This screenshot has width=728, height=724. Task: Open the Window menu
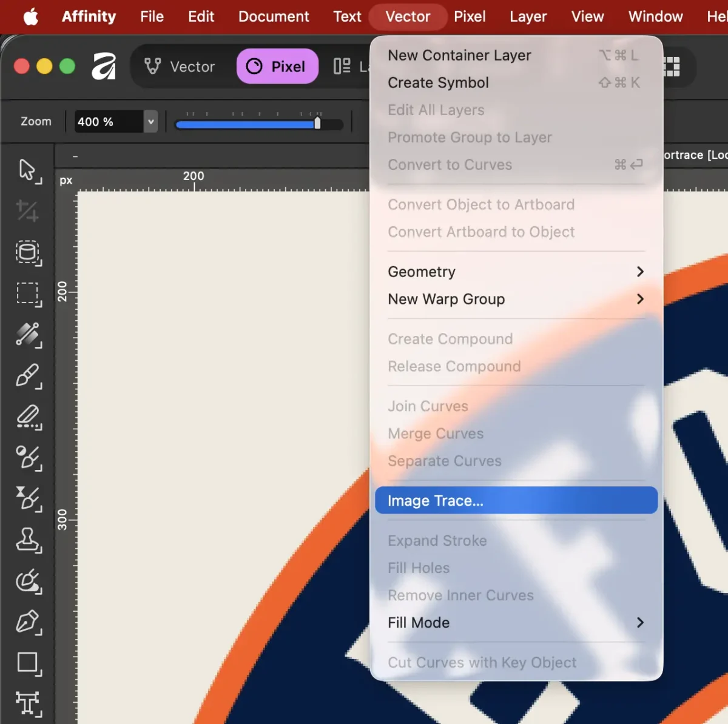point(655,16)
